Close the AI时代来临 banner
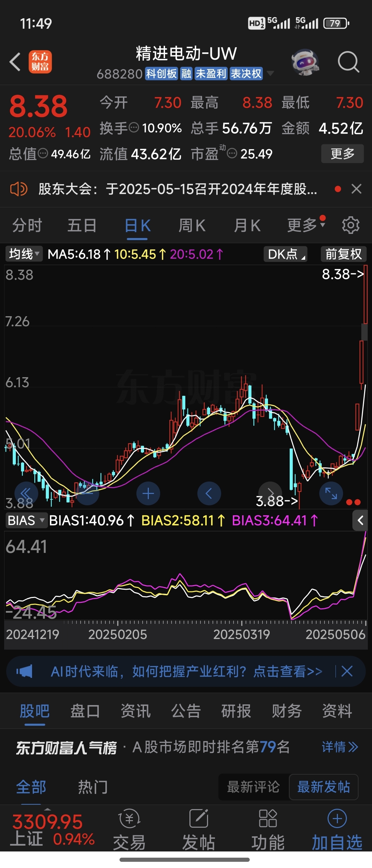 347,671
